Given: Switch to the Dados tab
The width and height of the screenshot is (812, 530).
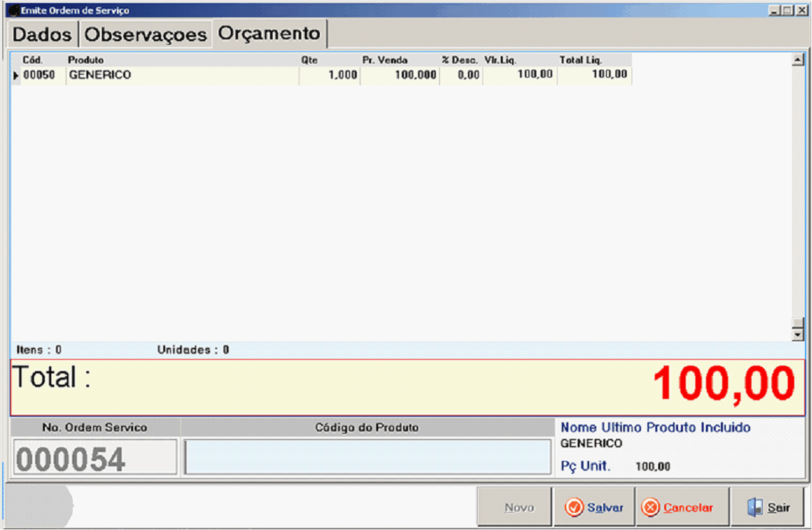Looking at the screenshot, I should 43,34.
